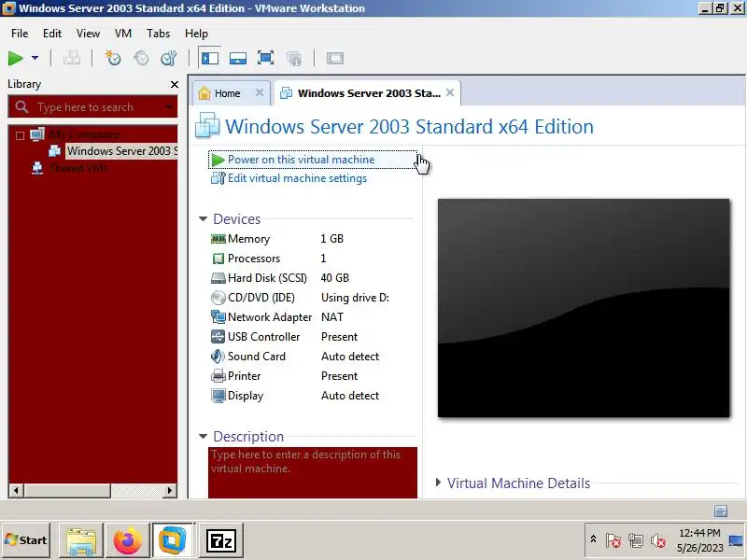The image size is (747, 560).
Task: Toggle the library sidebar view icon
Action: [x=209, y=58]
